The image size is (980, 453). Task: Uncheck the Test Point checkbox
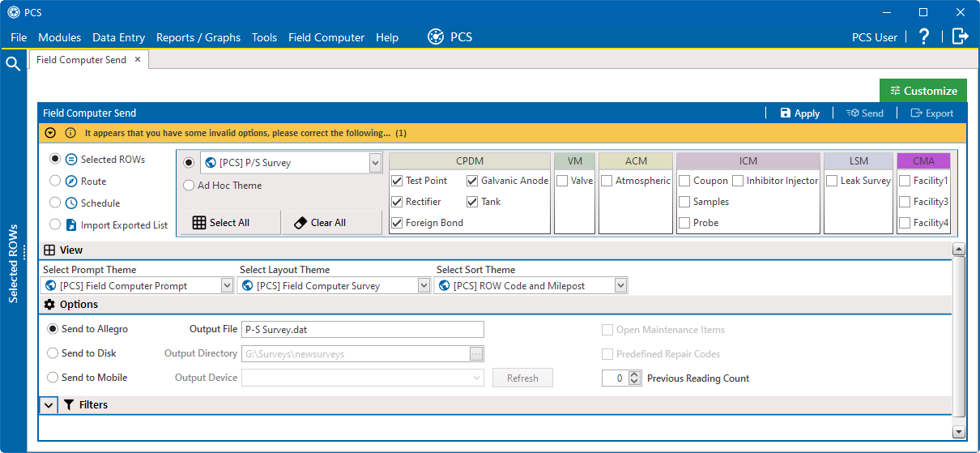click(x=397, y=181)
